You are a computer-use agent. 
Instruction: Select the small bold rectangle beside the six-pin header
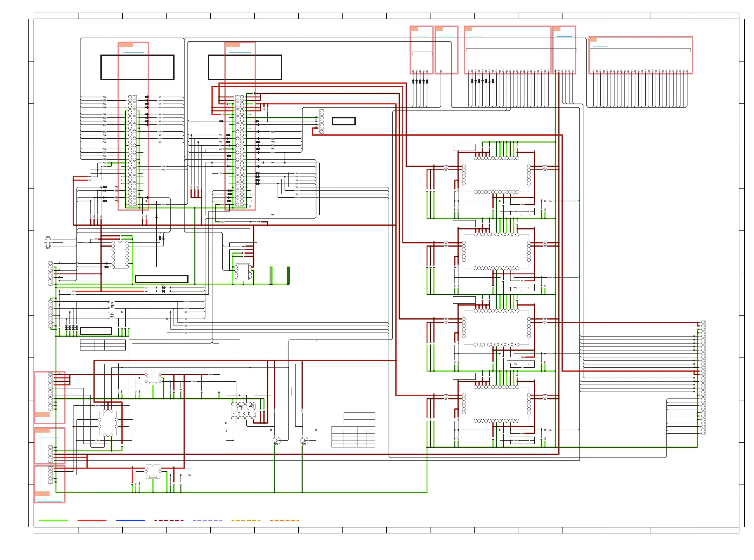344,121
